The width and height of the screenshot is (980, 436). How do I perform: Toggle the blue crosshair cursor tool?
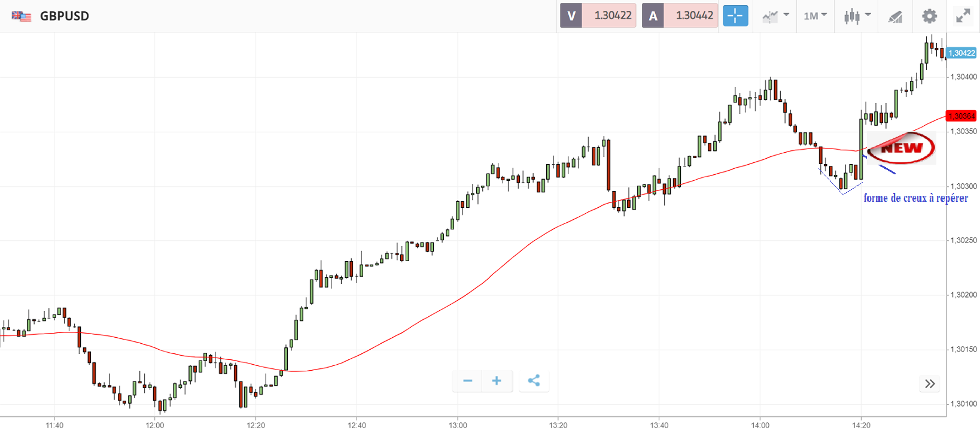tap(735, 16)
